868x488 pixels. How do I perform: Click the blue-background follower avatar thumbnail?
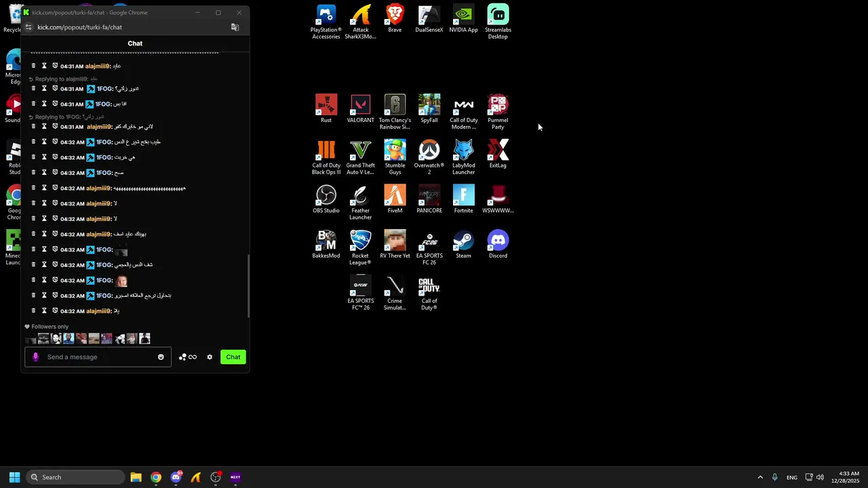68,338
